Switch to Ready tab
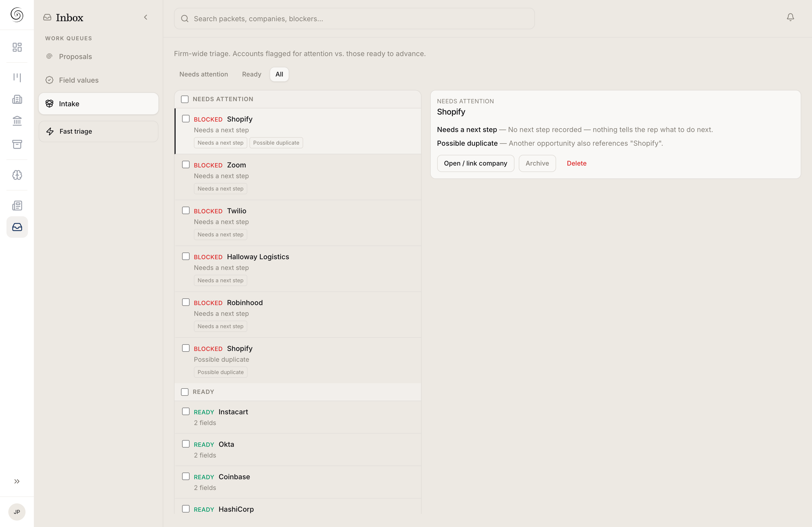Screen dimensions: 812x527 coord(251,74)
